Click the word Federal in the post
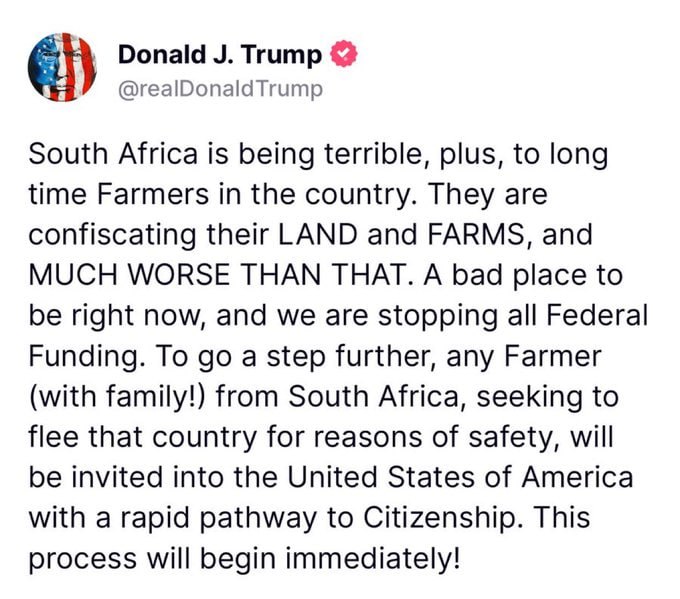The image size is (680, 599). (x=597, y=315)
